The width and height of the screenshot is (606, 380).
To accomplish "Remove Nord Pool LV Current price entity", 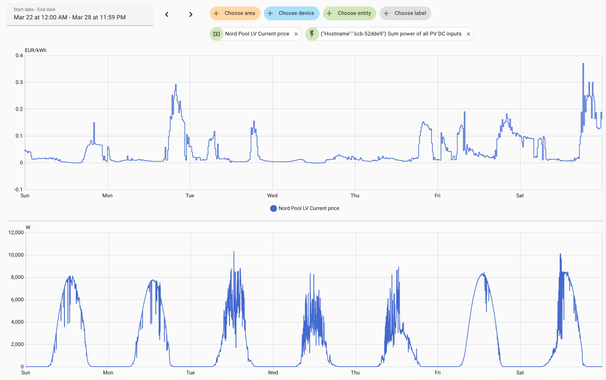I will coord(296,34).
